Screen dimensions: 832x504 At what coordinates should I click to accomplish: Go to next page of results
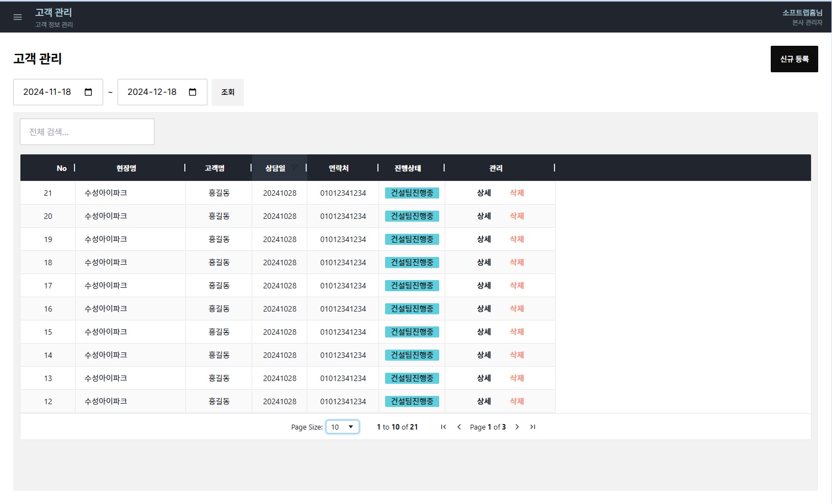[x=517, y=427]
